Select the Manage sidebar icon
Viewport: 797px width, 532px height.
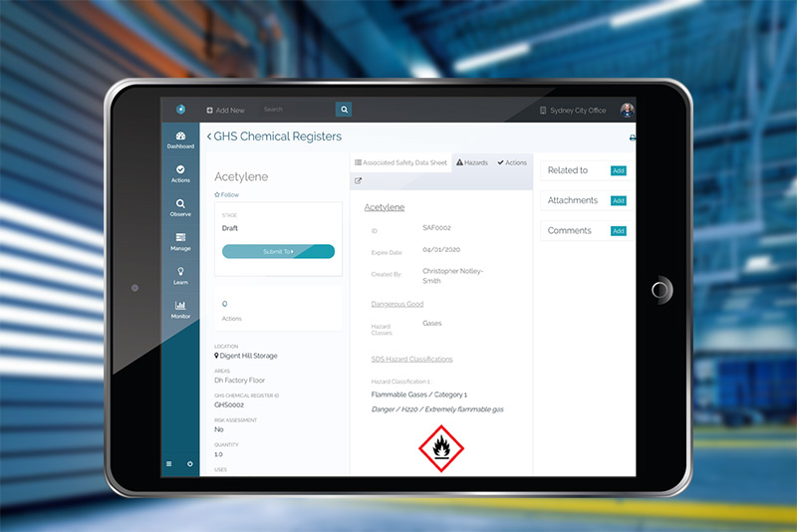point(180,241)
